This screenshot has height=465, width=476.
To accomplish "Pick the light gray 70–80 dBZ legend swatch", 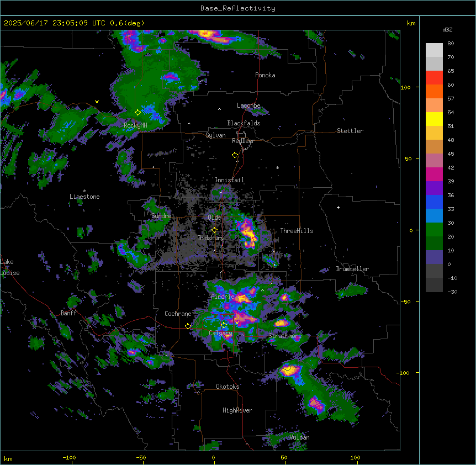I will pyautogui.click(x=434, y=50).
